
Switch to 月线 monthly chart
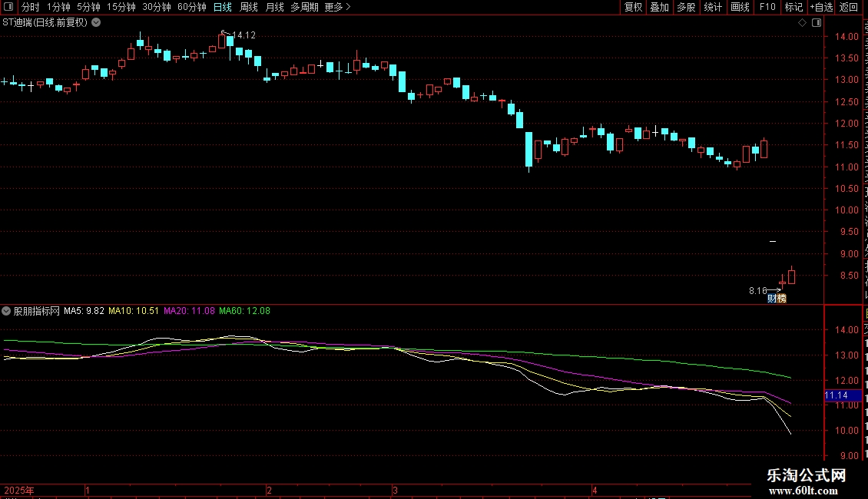[x=274, y=7]
